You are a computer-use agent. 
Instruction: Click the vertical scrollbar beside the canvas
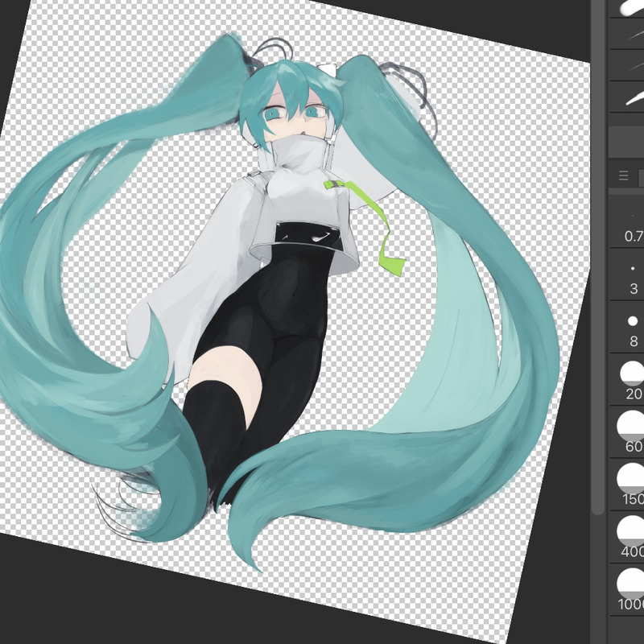point(598,257)
